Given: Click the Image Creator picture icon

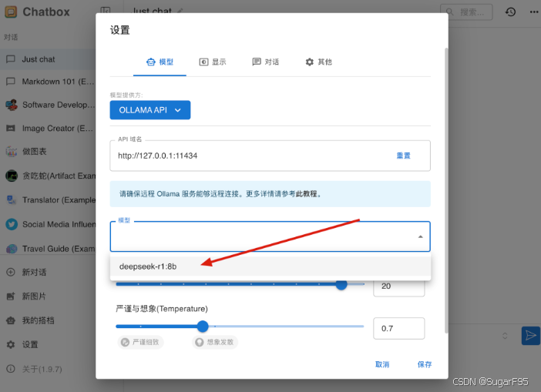Looking at the screenshot, I should tap(11, 129).
